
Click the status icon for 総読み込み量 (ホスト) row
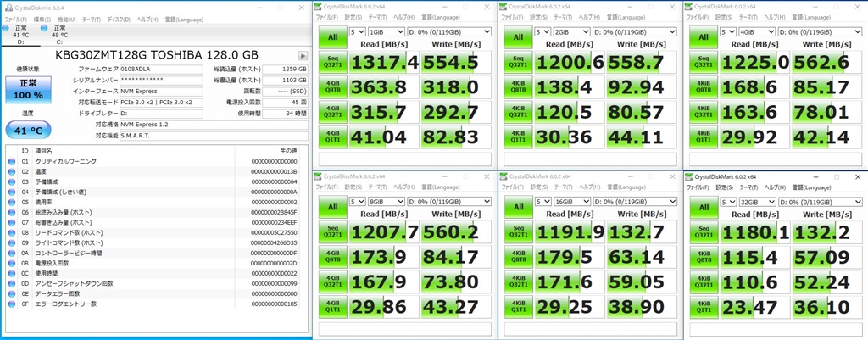[12, 213]
